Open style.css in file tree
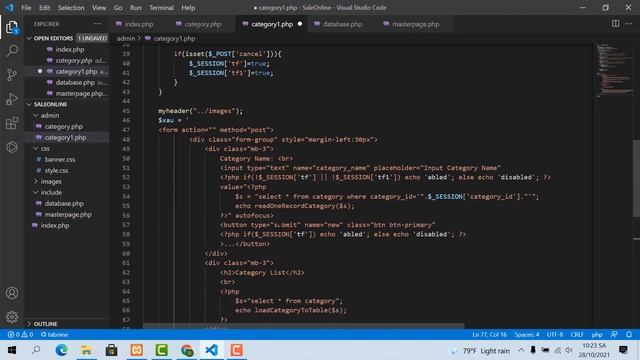640x360 pixels. click(x=56, y=170)
